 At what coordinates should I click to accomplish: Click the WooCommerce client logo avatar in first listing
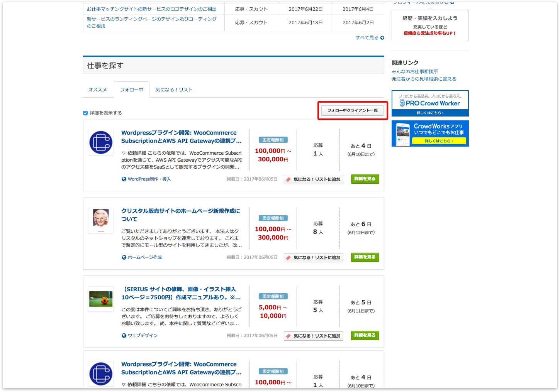point(101,142)
